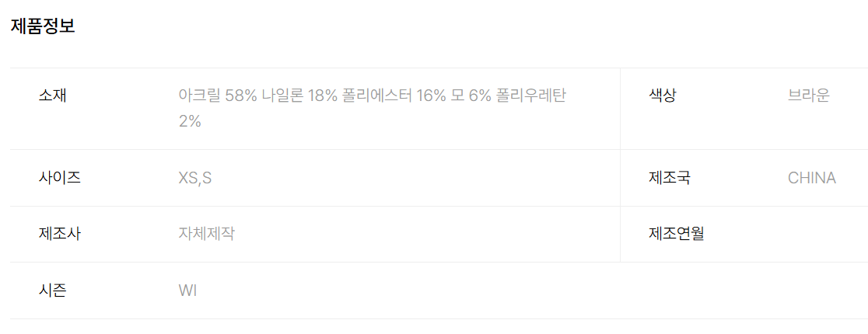Select the 모 6% material text
Viewport: 868px width, 334px height.
[468, 96]
